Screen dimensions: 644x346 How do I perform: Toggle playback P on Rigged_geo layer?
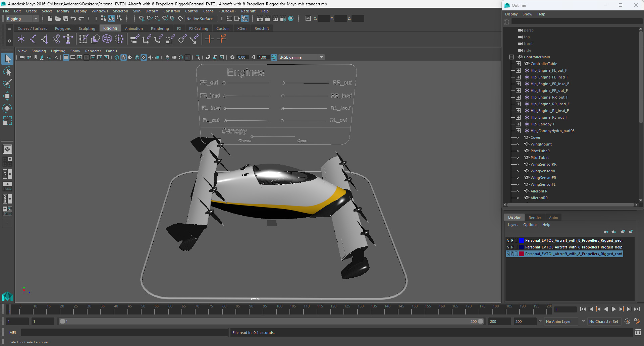tap(512, 240)
